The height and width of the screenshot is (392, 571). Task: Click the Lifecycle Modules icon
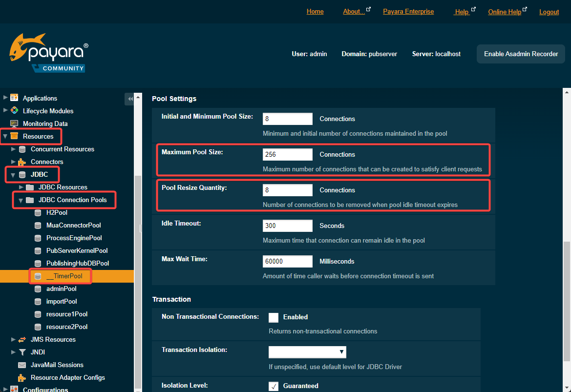[x=14, y=111]
